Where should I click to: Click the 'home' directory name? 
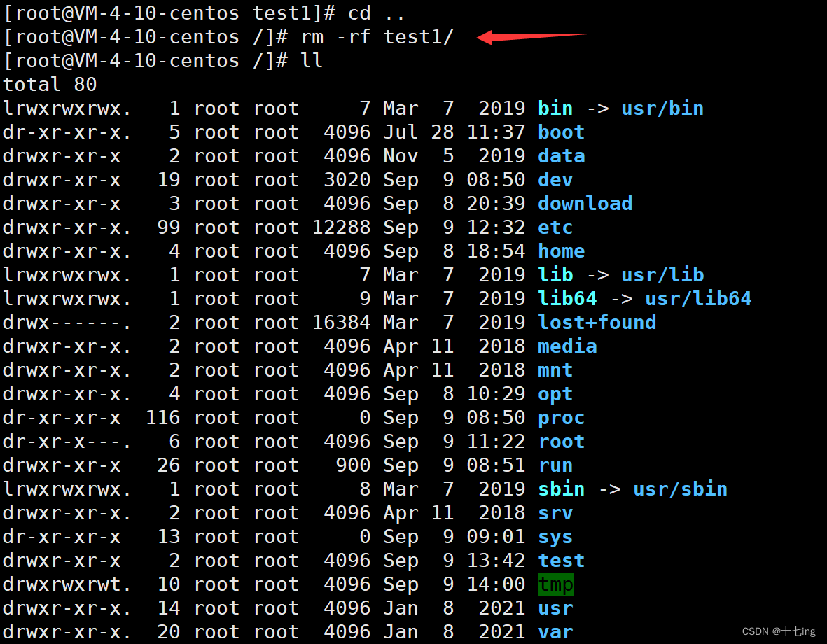coord(561,251)
